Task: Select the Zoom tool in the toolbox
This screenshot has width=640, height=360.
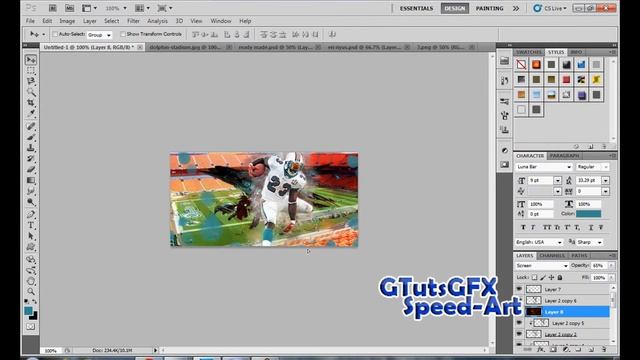Action: [x=31, y=291]
